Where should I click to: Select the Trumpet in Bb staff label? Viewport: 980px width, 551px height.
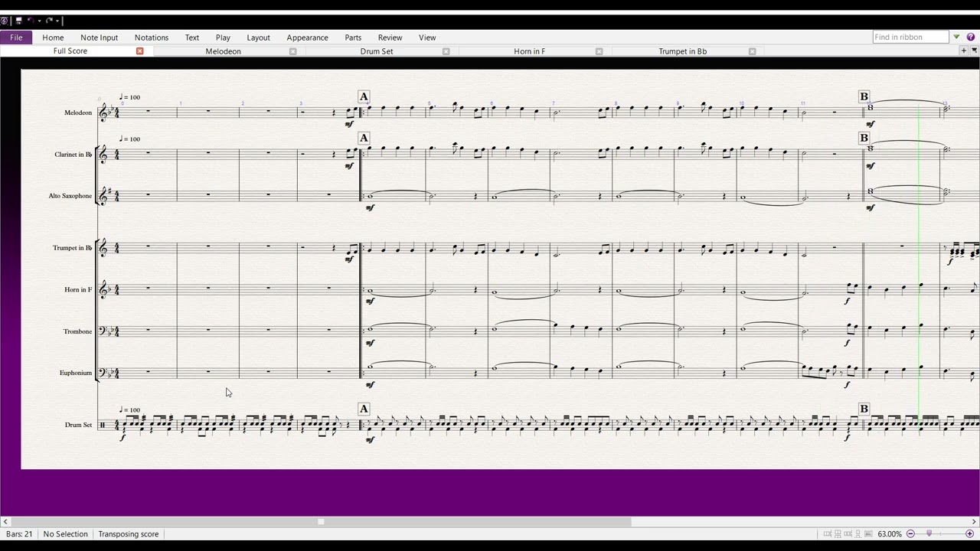[x=73, y=248]
